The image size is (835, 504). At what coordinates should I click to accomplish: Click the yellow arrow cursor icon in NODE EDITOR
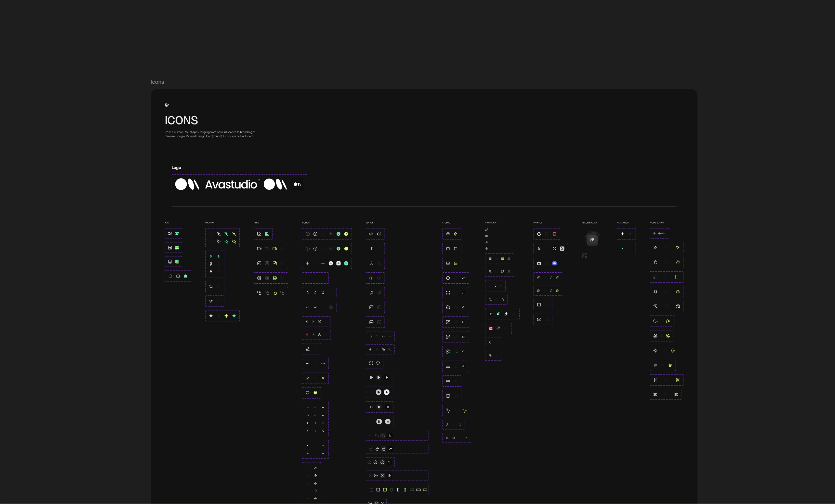click(x=678, y=248)
